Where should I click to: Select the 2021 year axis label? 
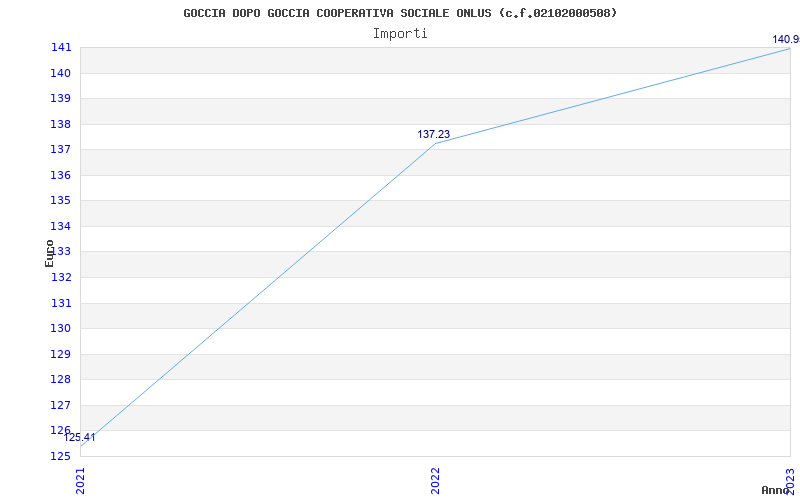coord(81,481)
